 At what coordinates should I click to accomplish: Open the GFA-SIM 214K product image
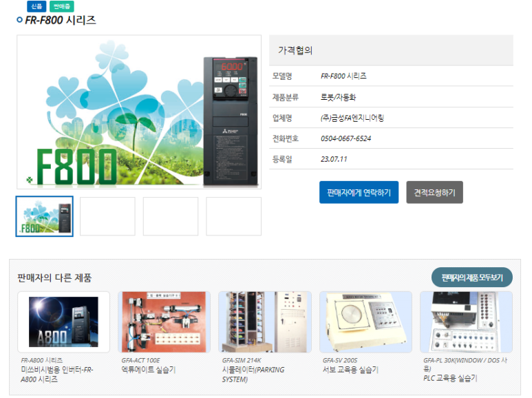click(x=265, y=322)
